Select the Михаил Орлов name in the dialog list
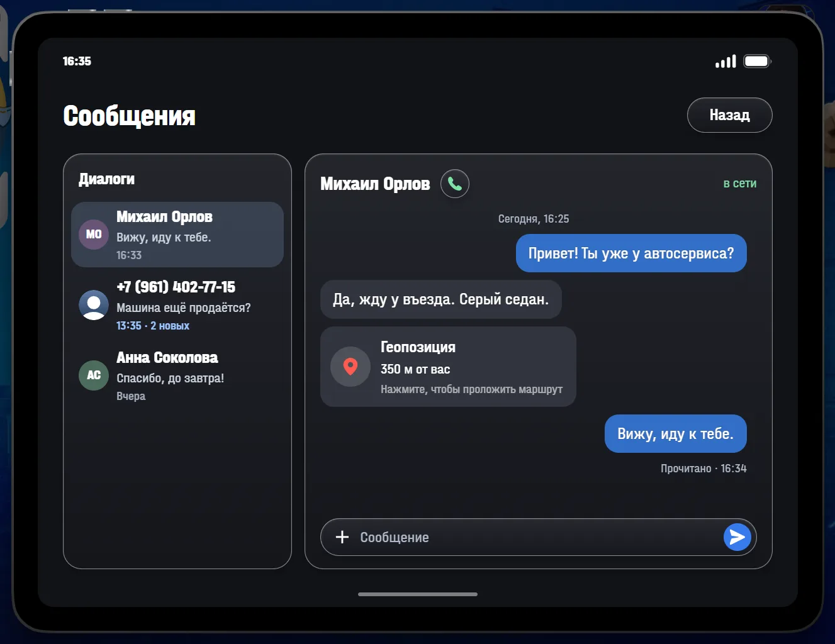This screenshot has height=644, width=835. coord(165,217)
